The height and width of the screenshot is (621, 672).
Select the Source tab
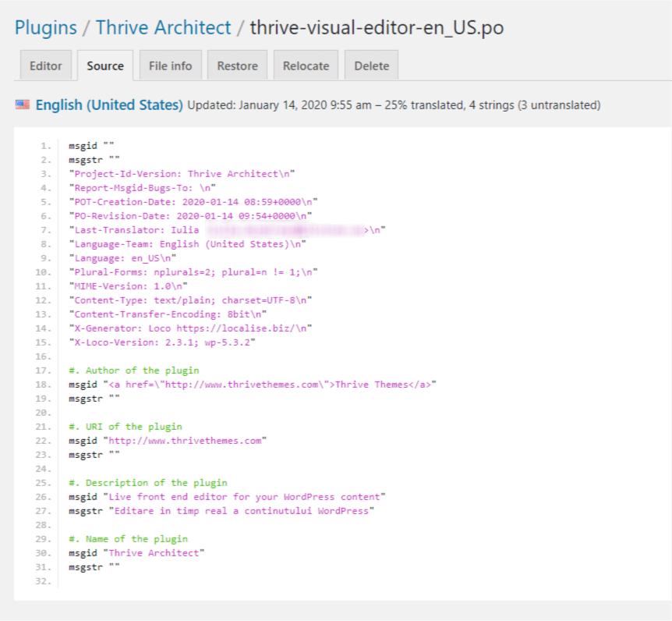tap(105, 66)
